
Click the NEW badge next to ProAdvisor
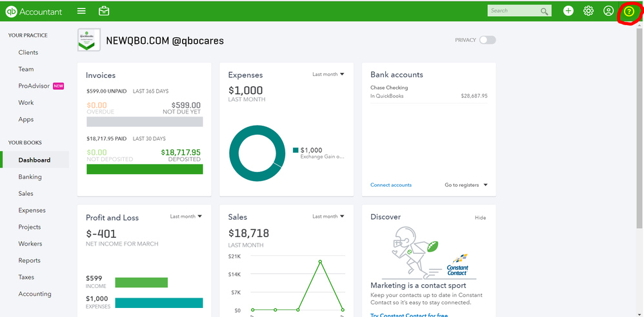[x=58, y=86]
